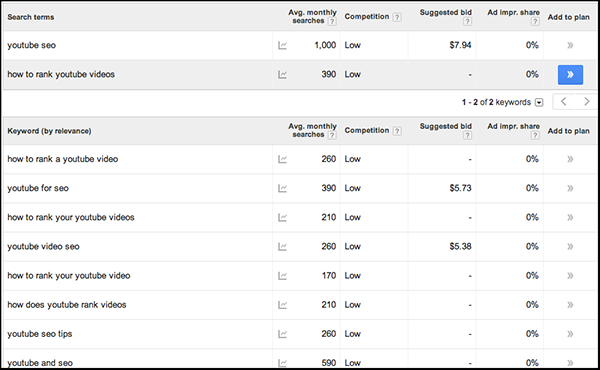
Task: Click the $5.38 suggested bid value
Action: coord(460,246)
